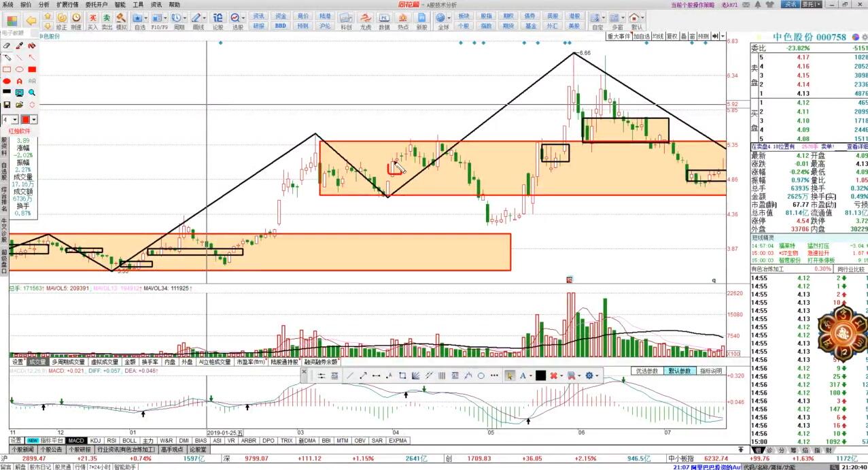Image resolution: width=868 pixels, height=470 pixels.
Task: Expand the 多窗 multi-window dropdown
Action: [x=623, y=18]
